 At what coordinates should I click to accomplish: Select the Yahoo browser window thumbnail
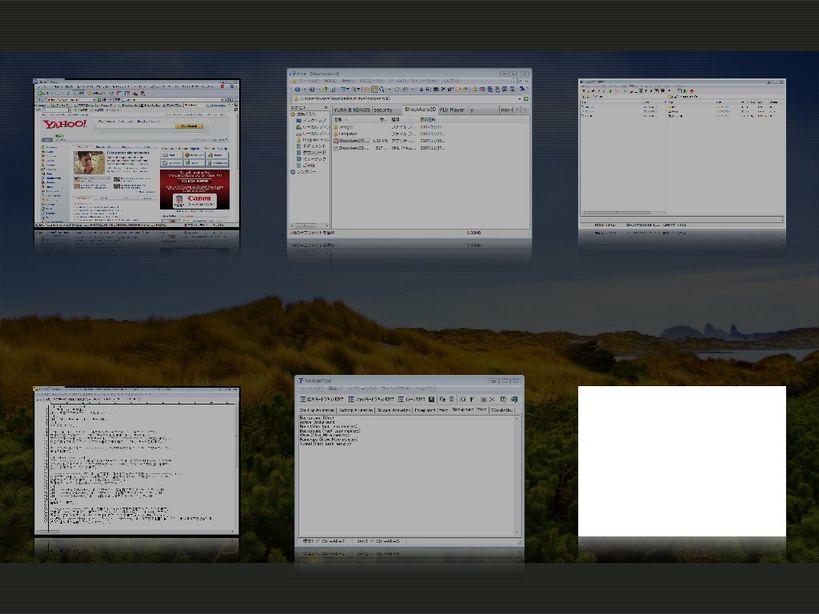pos(136,154)
